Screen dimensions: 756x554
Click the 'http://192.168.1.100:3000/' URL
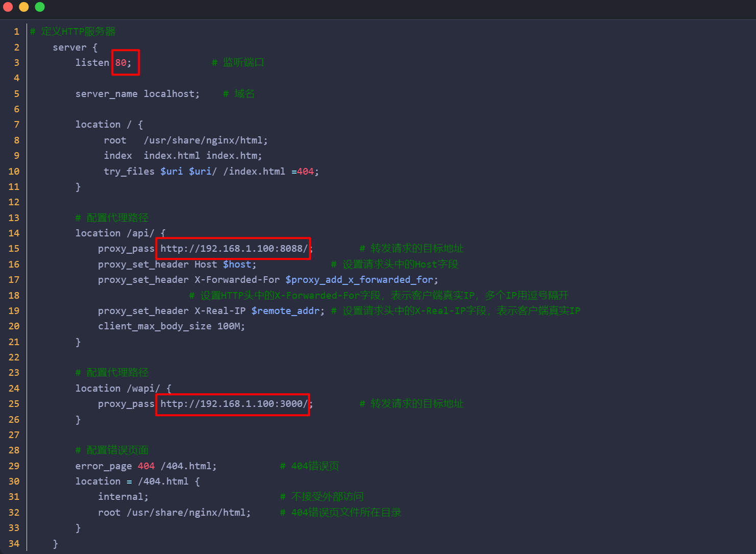[x=234, y=403]
